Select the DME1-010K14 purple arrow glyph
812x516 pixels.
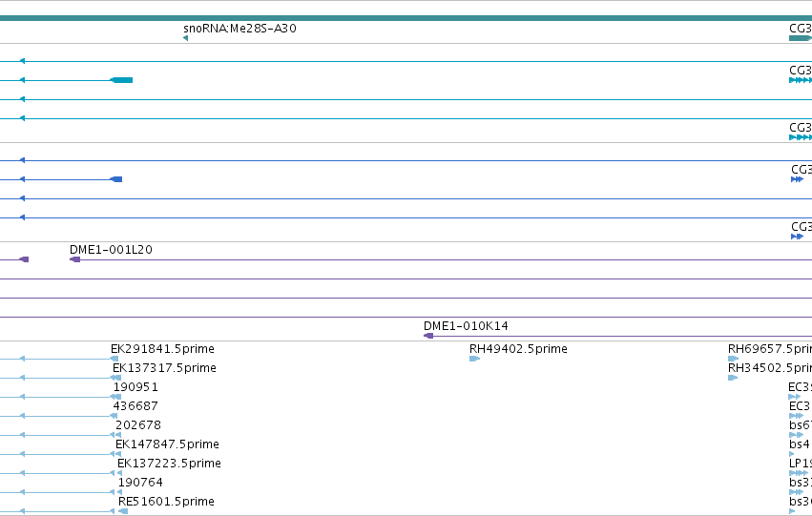point(428,336)
